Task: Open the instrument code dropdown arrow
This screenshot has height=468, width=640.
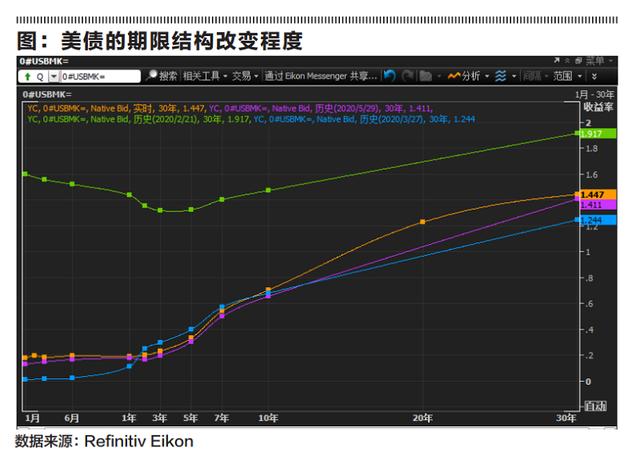Action: pos(54,77)
